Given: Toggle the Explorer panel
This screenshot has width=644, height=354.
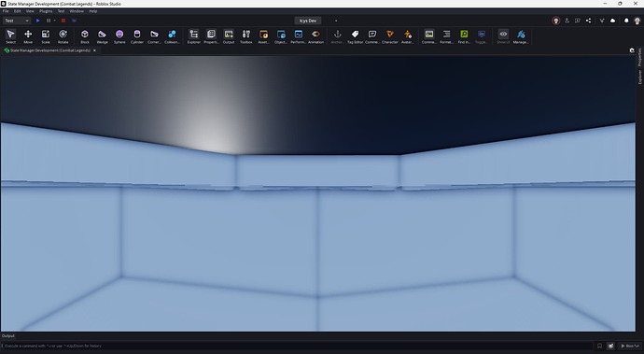Looking at the screenshot, I should [x=194, y=36].
